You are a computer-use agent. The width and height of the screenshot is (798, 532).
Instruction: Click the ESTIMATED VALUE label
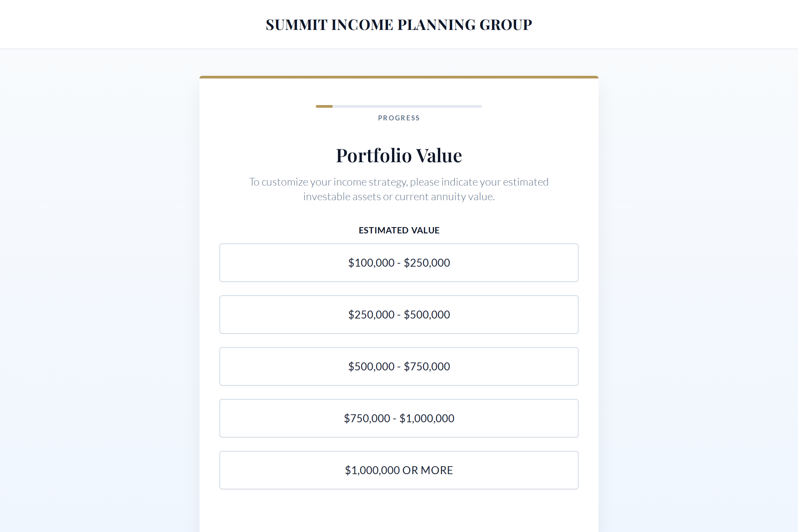tap(399, 230)
